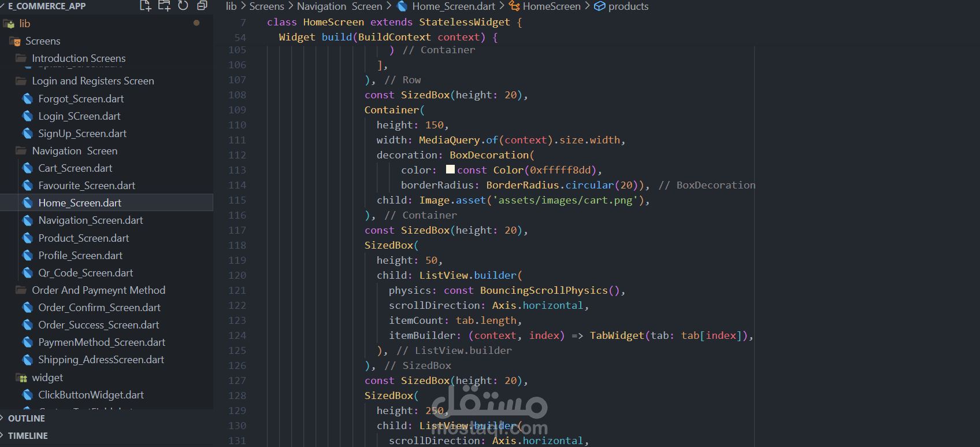
Task: Collapse the Order And Paymeynt Method folder
Action: 98,290
